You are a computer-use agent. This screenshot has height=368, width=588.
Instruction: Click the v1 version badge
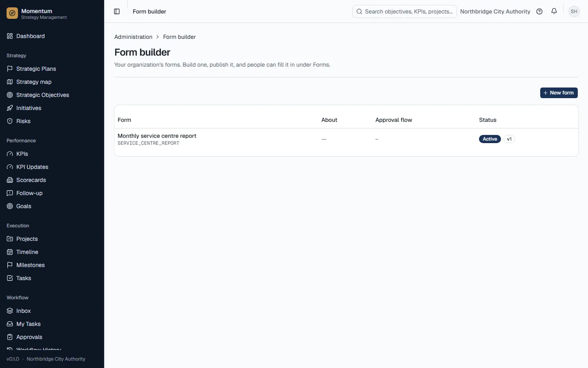pyautogui.click(x=509, y=139)
